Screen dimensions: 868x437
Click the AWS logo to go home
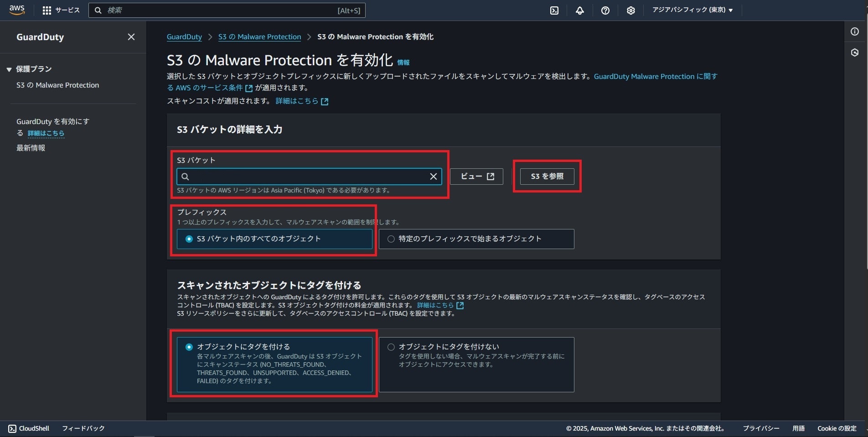pos(16,10)
